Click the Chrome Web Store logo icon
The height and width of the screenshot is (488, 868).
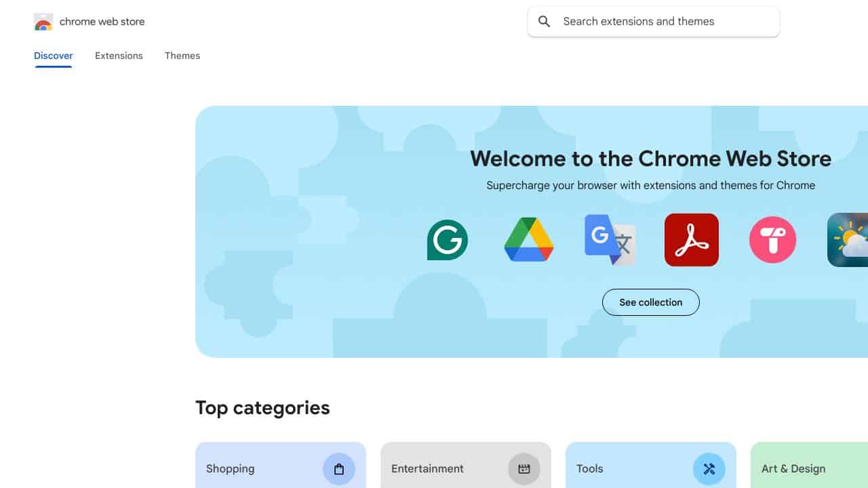click(43, 22)
